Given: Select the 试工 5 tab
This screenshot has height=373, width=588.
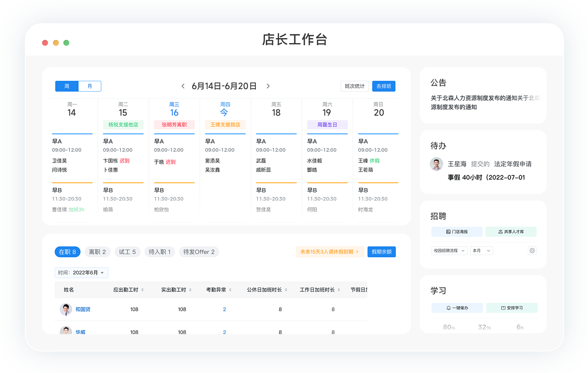Looking at the screenshot, I should [x=127, y=252].
